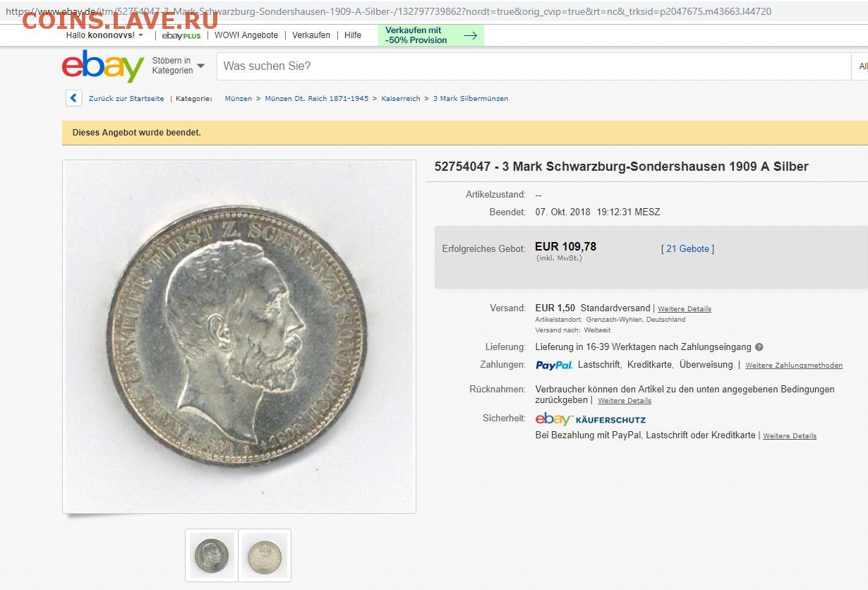The height and width of the screenshot is (590, 868).
Task: View the 21 Gebote bid history
Action: pos(687,248)
